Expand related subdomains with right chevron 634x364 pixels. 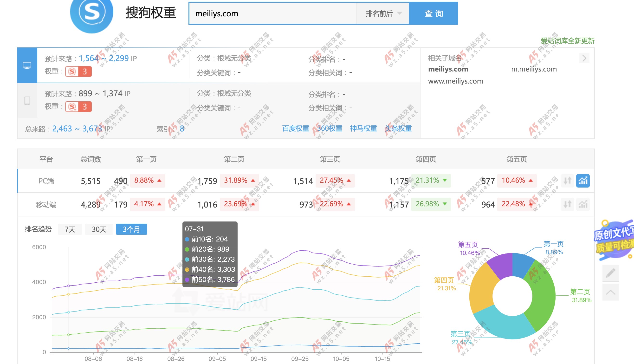pos(584,58)
